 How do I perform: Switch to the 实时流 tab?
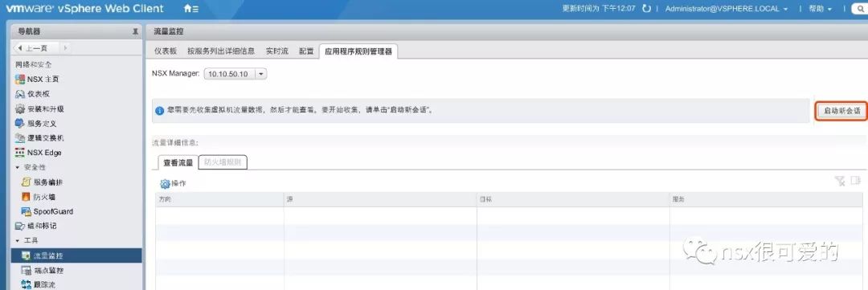(276, 51)
